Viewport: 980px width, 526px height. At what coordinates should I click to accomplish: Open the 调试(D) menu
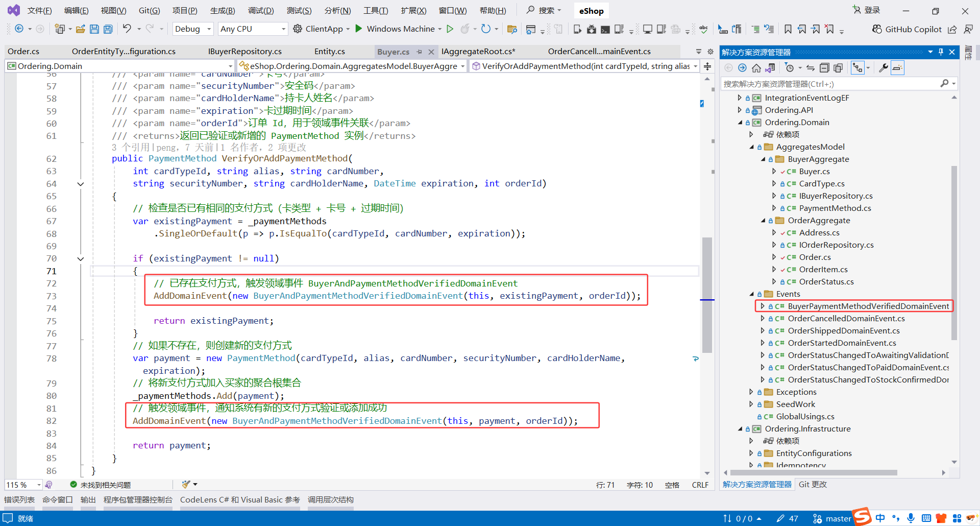point(261,11)
